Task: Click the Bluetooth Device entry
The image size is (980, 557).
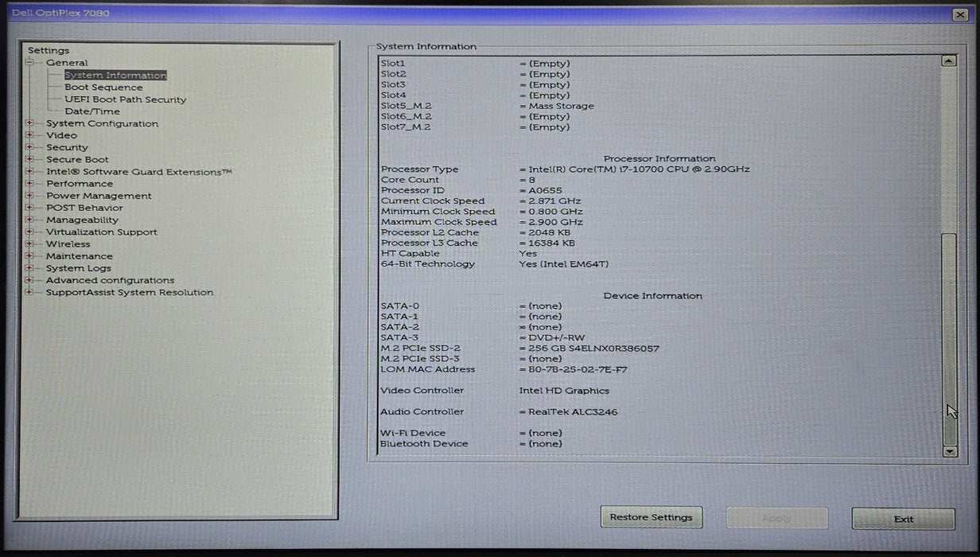Action: click(471, 444)
